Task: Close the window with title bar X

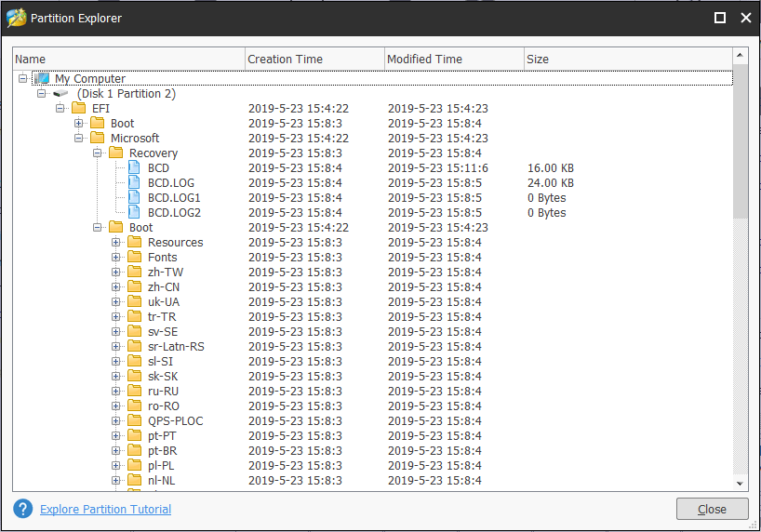Action: point(746,18)
